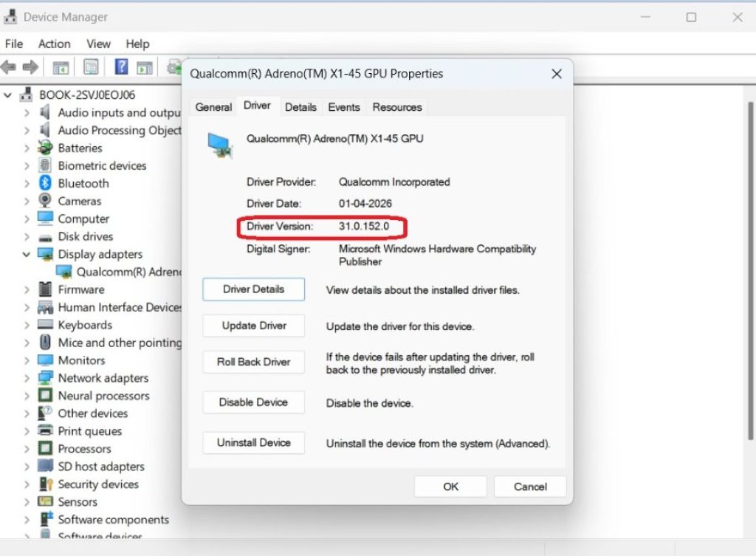Switch to the Resources tab
This screenshot has height=556, width=756.
[x=396, y=107]
